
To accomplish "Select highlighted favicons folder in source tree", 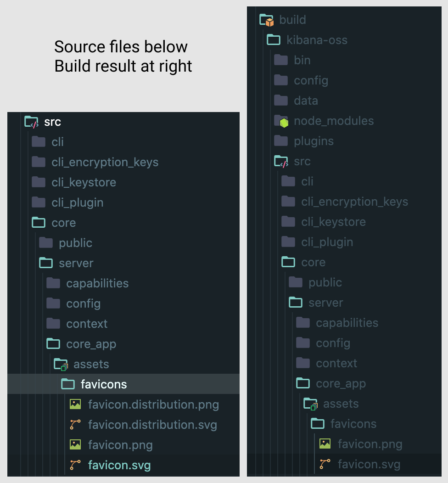I will (123, 384).
